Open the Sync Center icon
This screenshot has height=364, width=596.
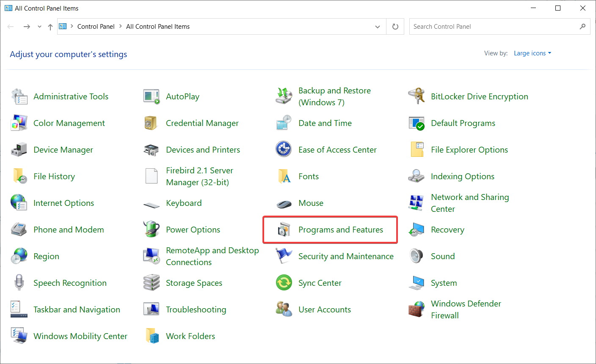click(x=284, y=283)
